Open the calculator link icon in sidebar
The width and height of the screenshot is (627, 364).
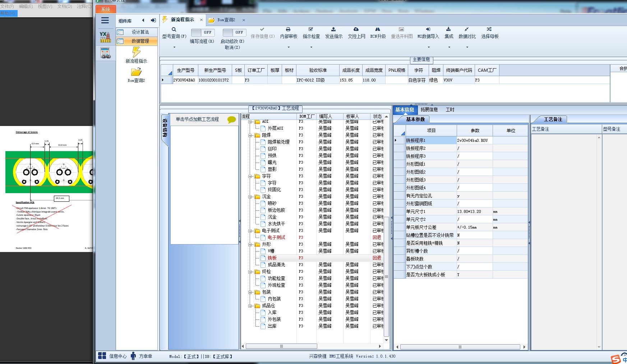(105, 53)
